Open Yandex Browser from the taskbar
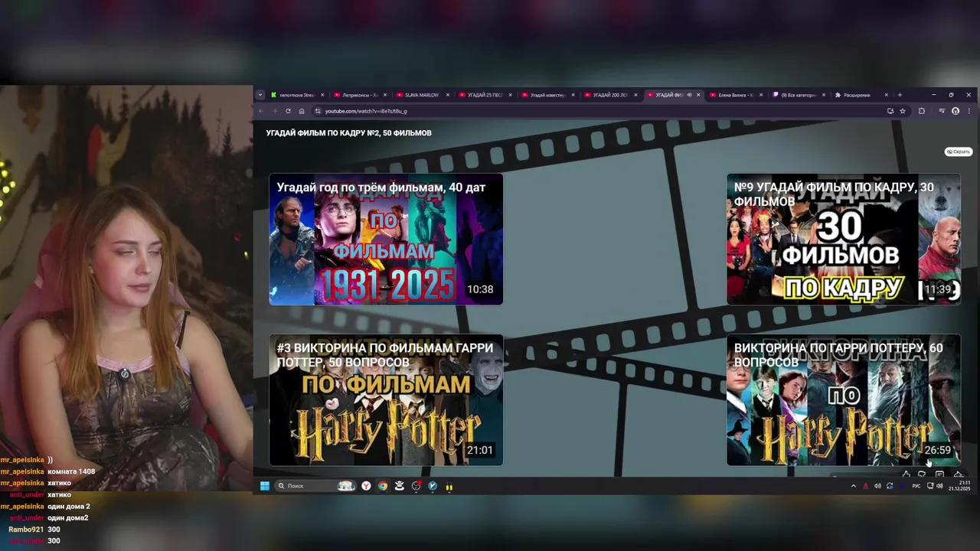980x551 pixels. [366, 486]
